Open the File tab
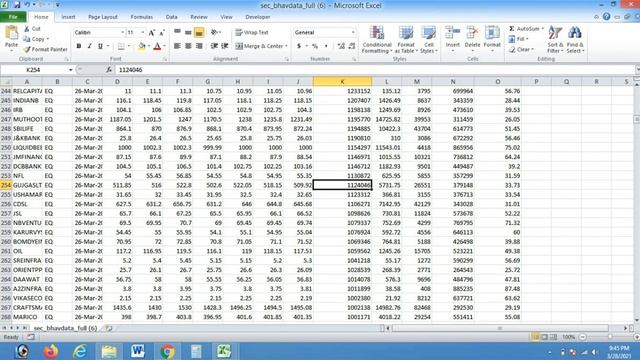Image resolution: width=640 pixels, height=360 pixels. [x=13, y=17]
